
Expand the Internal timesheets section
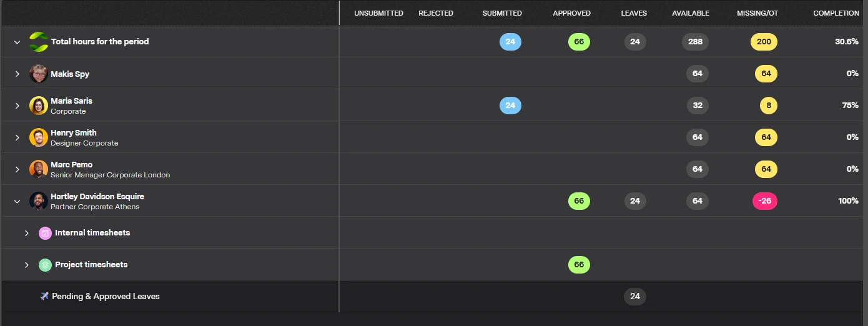point(27,233)
